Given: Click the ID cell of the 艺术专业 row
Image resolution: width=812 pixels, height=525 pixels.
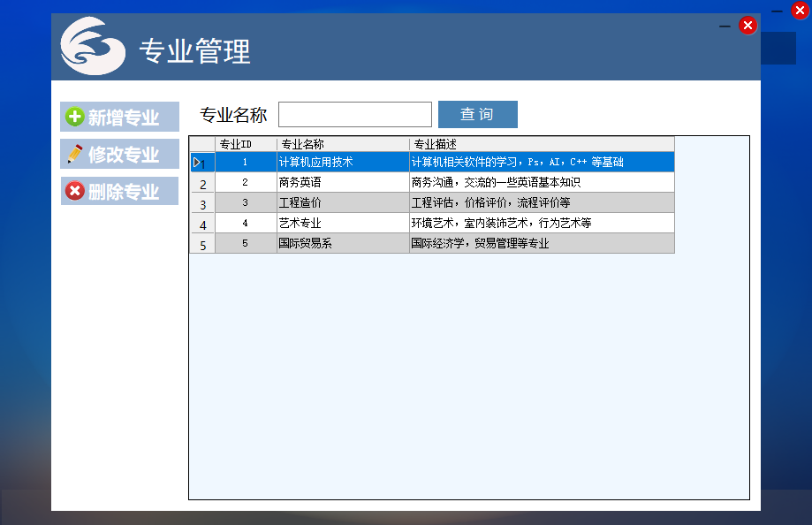Looking at the screenshot, I should (246, 223).
